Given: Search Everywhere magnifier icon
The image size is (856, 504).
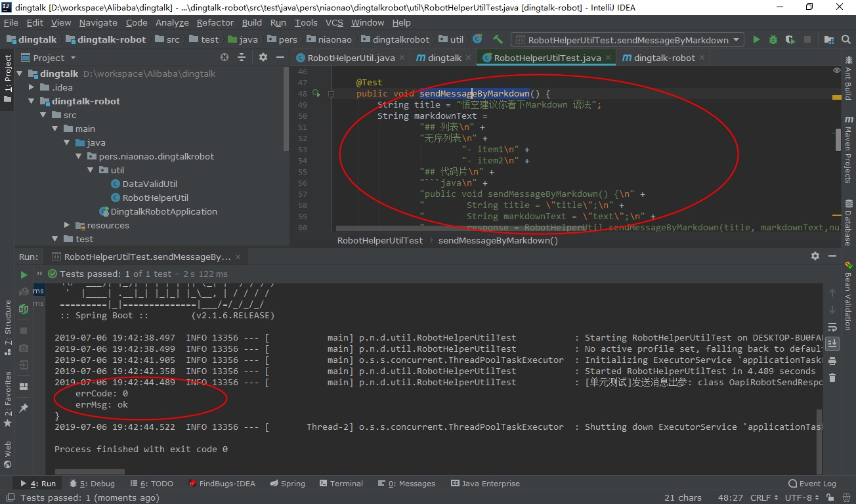Looking at the screenshot, I should (x=845, y=39).
